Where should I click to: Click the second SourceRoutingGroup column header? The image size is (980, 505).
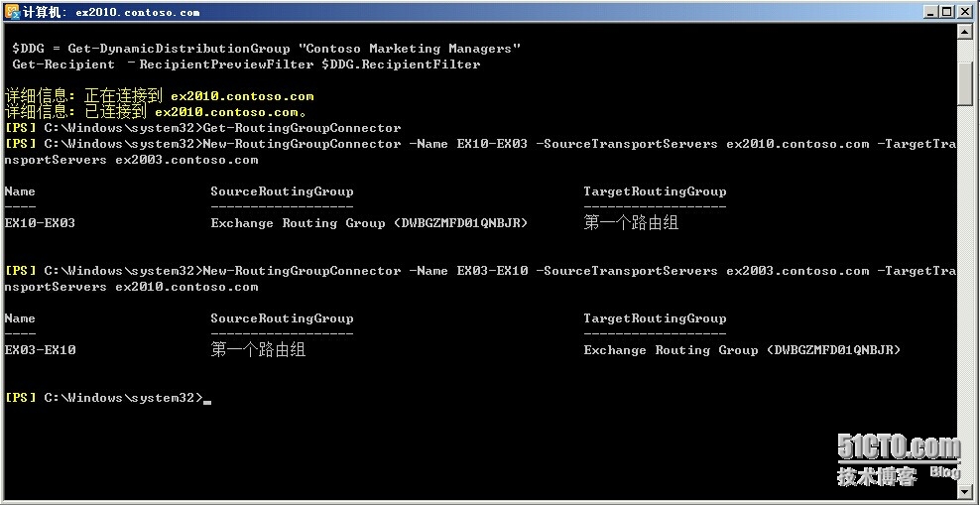click(282, 318)
